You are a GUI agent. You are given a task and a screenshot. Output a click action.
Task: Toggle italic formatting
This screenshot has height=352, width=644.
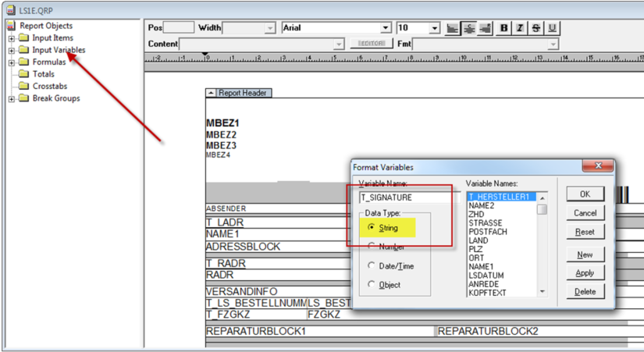click(x=520, y=28)
